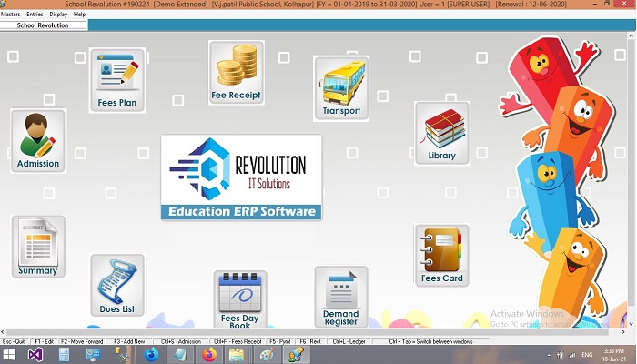Click Ctrl+R - Fees Receipt status entry
Screen dimensions: 637x364
[238, 341]
